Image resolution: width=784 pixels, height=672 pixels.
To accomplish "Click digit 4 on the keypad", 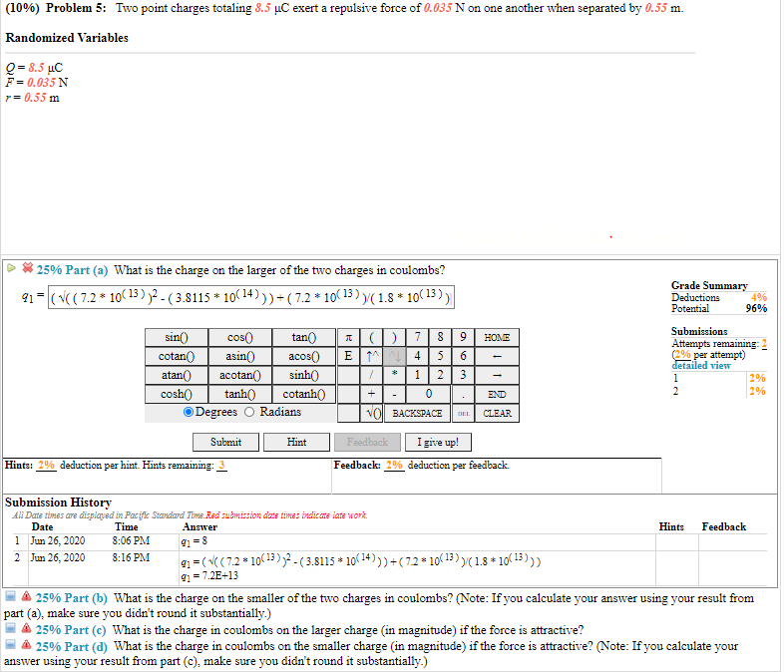I will coord(418,356).
